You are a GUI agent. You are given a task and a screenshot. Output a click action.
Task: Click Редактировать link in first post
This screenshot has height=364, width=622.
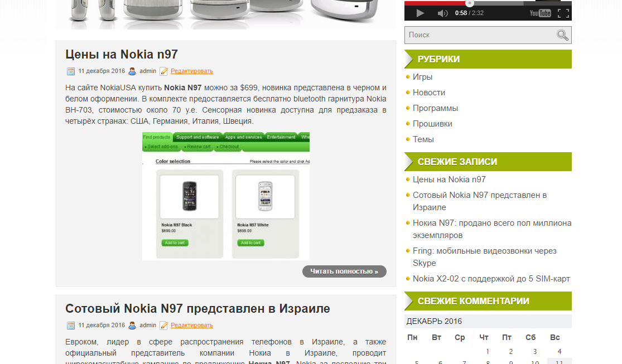click(x=192, y=71)
